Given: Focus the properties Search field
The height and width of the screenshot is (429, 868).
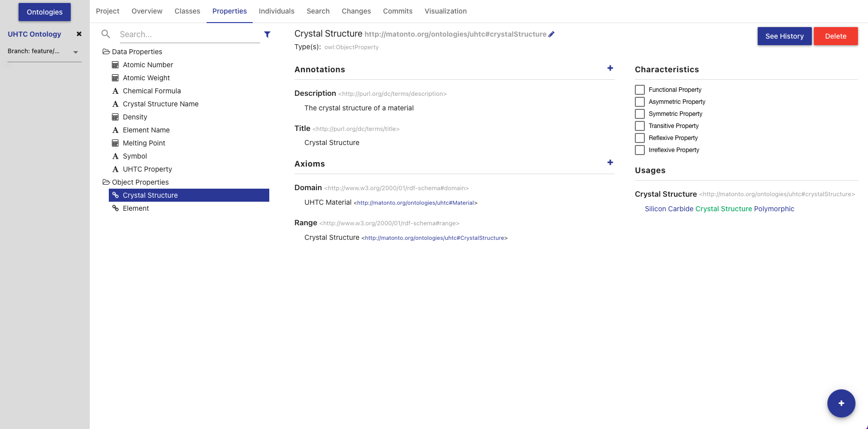Looking at the screenshot, I should pyautogui.click(x=190, y=35).
